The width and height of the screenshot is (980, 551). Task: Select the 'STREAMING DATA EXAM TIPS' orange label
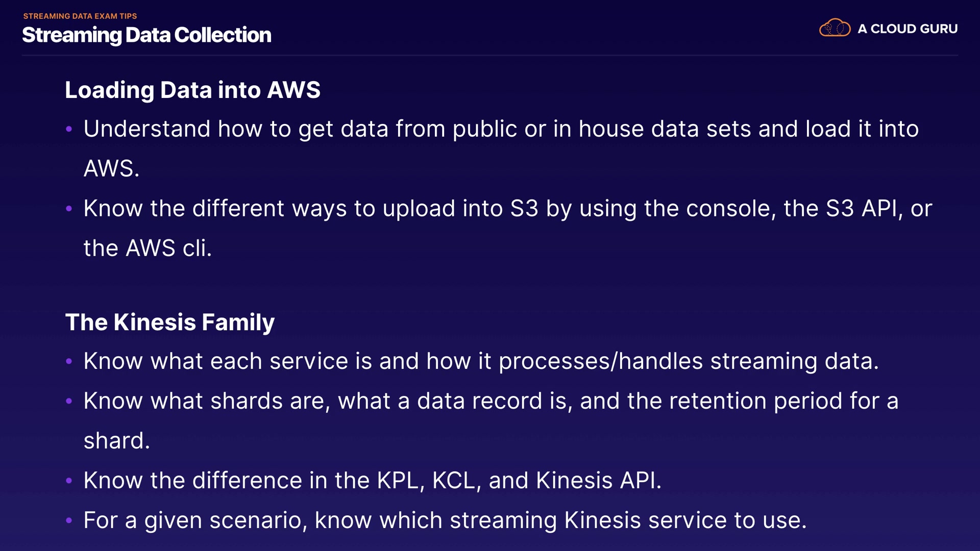(80, 16)
